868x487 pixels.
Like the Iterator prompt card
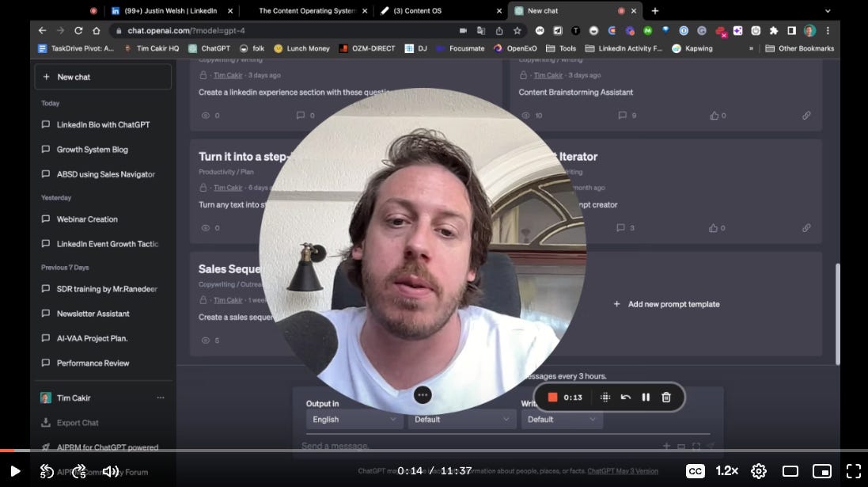click(x=717, y=228)
